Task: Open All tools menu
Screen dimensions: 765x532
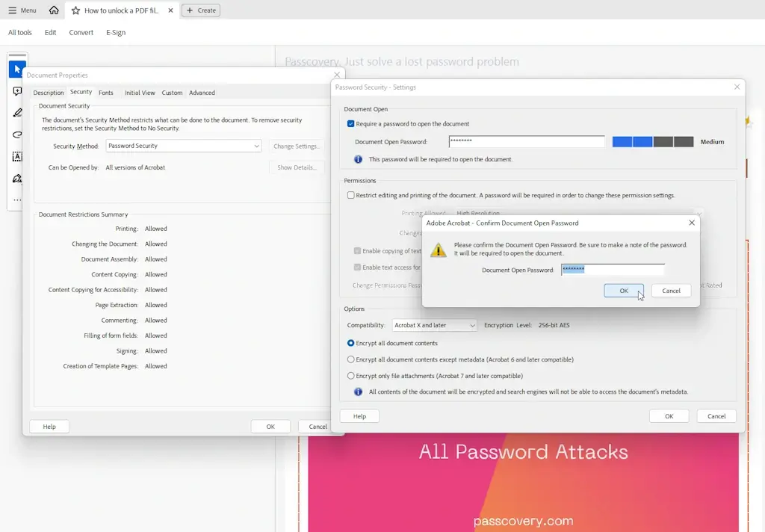Action: pos(20,32)
